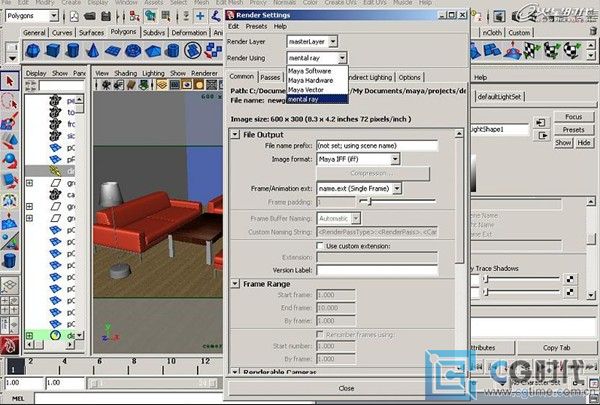Screen dimensions: 600x405
Task: Click the Version Label input field
Action: coord(377,270)
